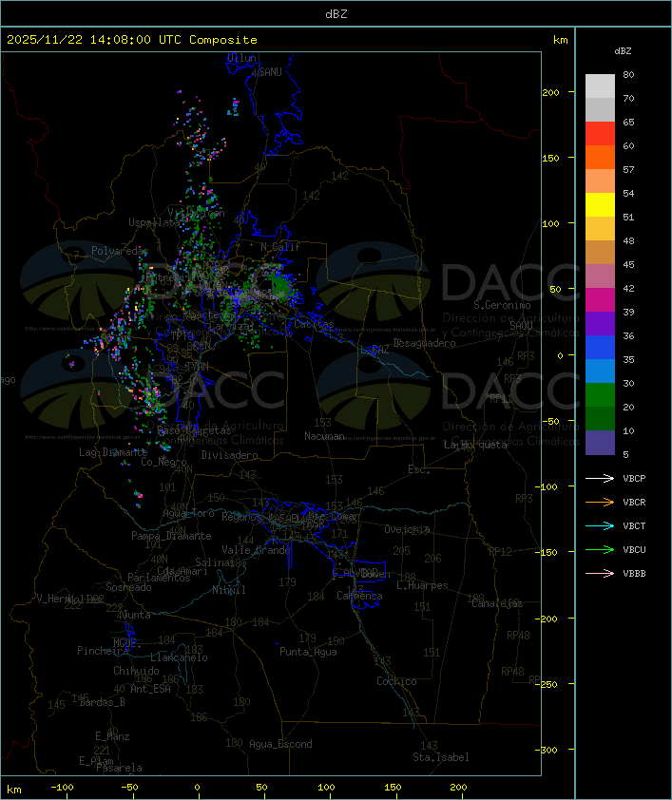Screen dimensions: 672x800
Task: Pick the light blue 30–35 dBZ swatch
Action: 600,371
